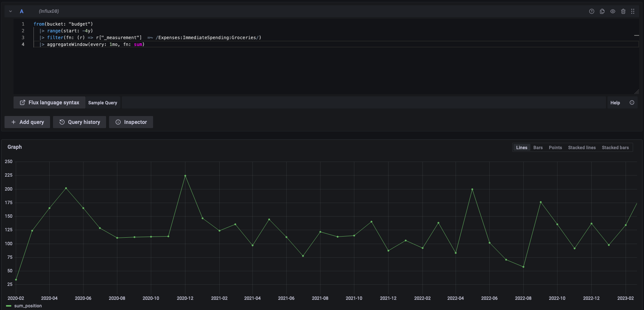Toggle query A visibility with the eye icon
This screenshot has width=644, height=310.
point(612,11)
